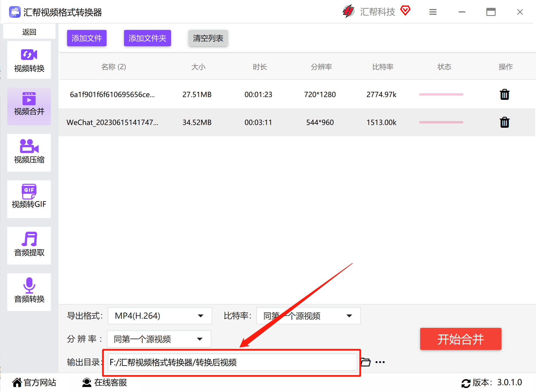Click the 分辨率 column header

point(321,67)
